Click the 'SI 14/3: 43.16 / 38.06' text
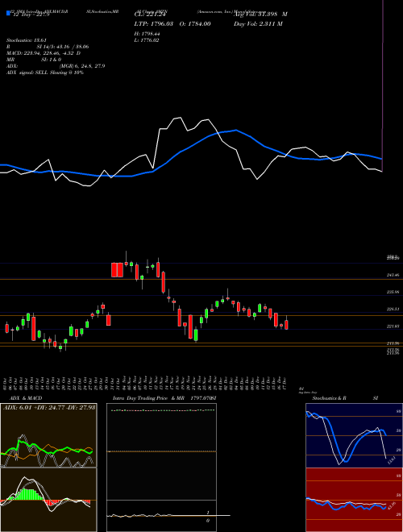This screenshot has width=403, height=532. tap(63, 47)
